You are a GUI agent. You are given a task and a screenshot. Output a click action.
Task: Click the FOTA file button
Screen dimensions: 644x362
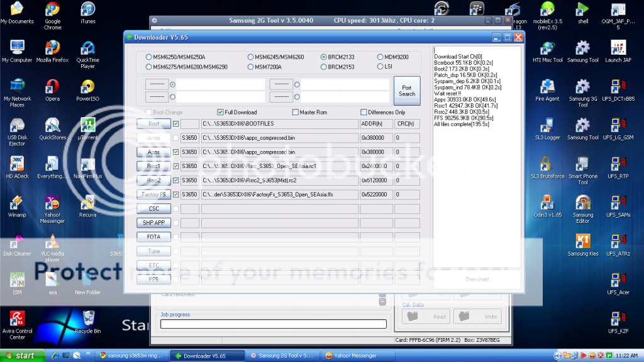coord(153,237)
